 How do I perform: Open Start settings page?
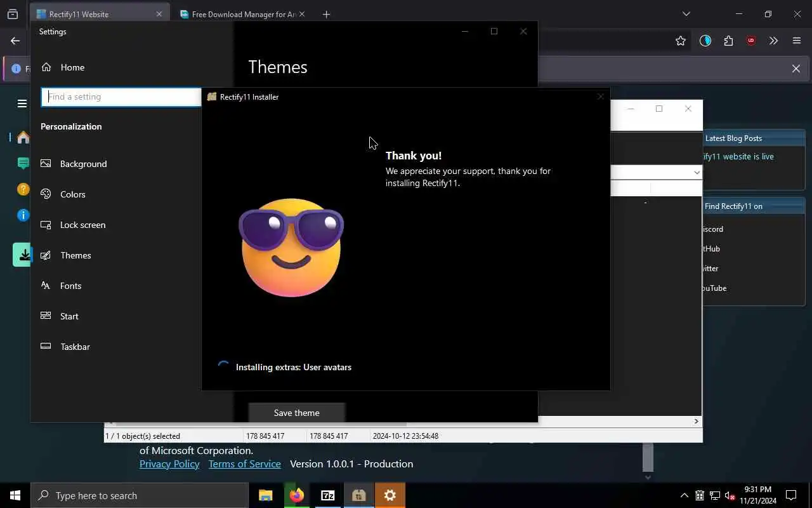tap(69, 316)
